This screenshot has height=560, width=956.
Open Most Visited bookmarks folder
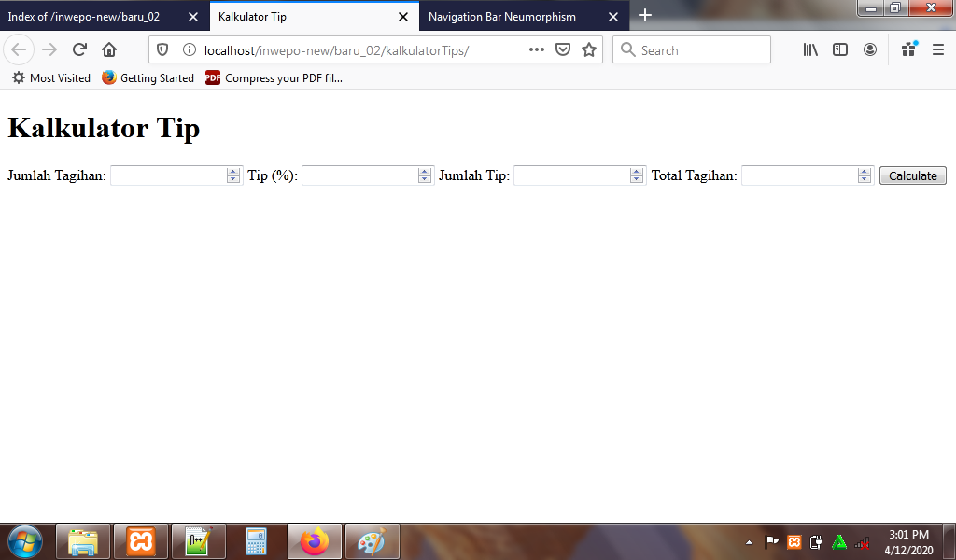(x=51, y=78)
